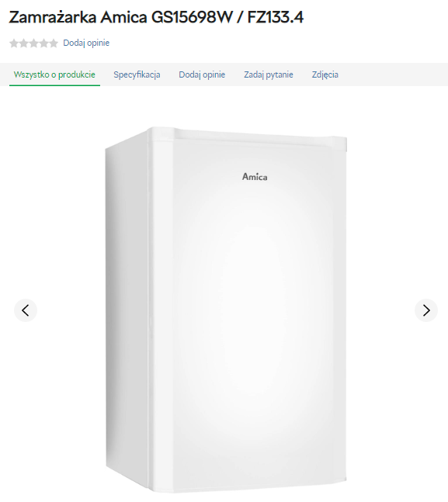Go back to the previous product photo
Image resolution: width=448 pixels, height=502 pixels.
click(x=26, y=310)
